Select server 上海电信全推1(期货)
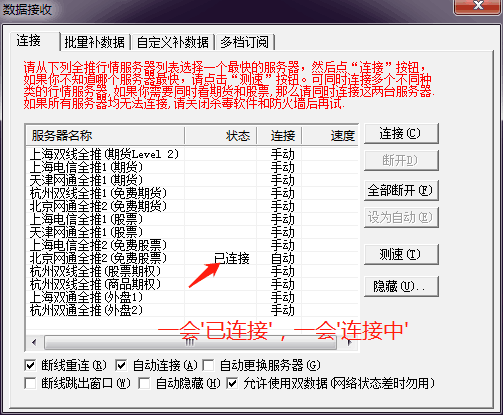The height and width of the screenshot is (415, 503). coord(86,167)
